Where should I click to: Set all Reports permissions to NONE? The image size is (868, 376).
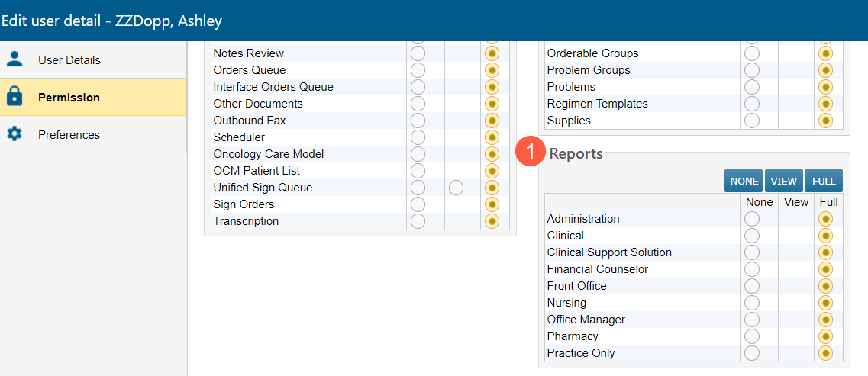pyautogui.click(x=744, y=181)
